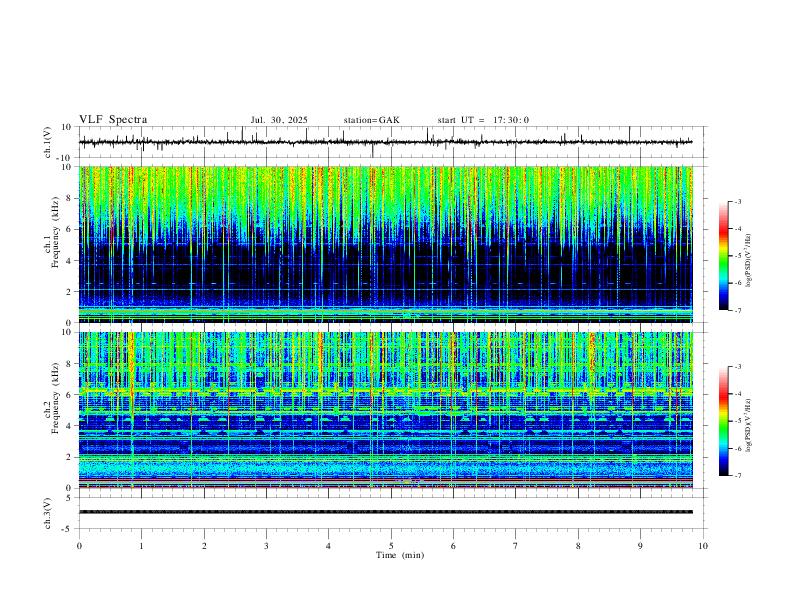Click the ch.1 "Frequency (kHz)" axis label

coord(55,232)
